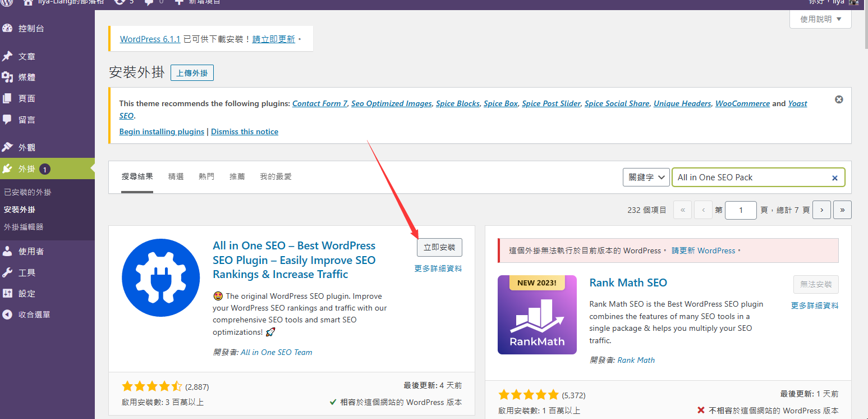Switch to the 熱門 tab

point(206,176)
